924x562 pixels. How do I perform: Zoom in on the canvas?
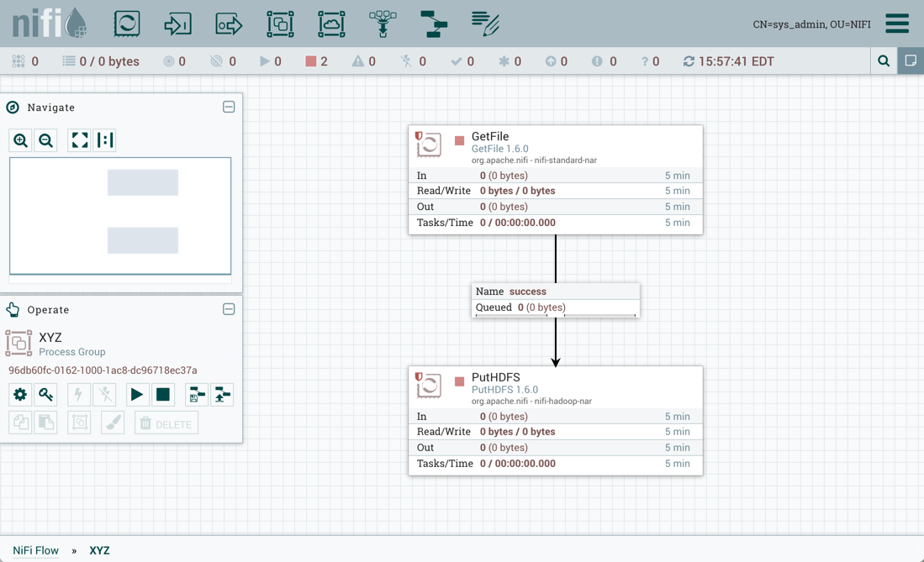coord(21,140)
